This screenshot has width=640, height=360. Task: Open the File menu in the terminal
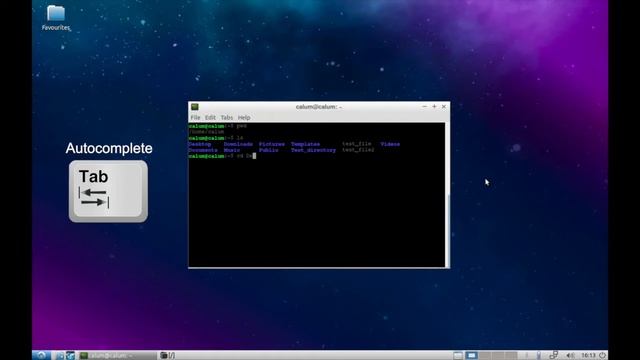[195, 118]
